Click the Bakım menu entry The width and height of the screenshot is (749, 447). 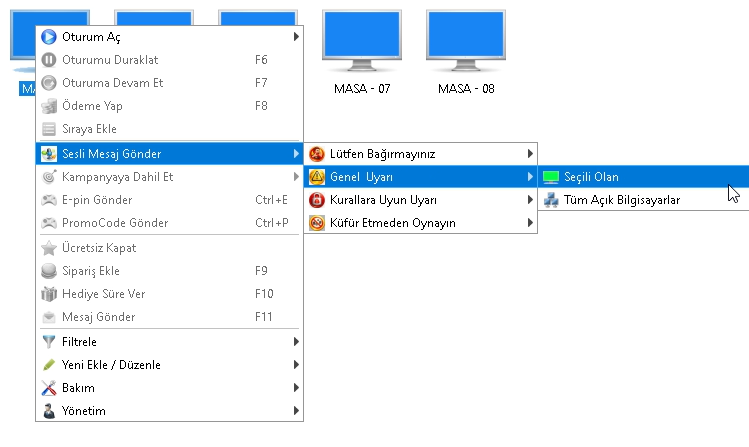tap(78, 387)
